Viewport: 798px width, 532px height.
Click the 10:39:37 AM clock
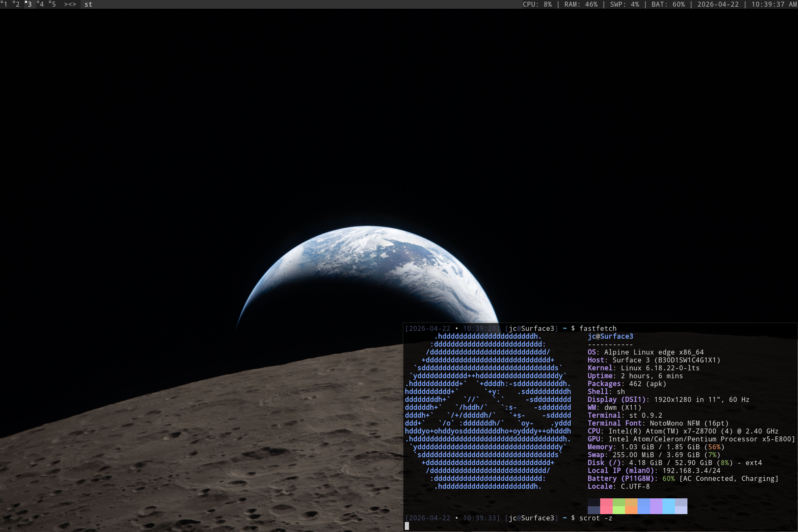pyautogui.click(x=773, y=4)
